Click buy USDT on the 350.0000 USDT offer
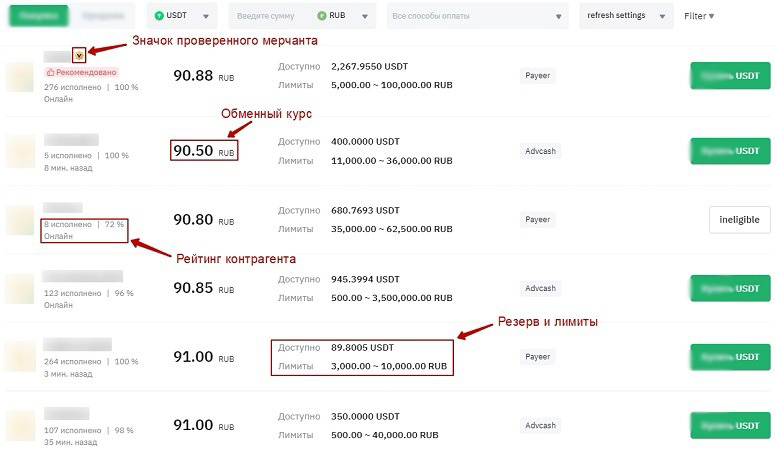The width and height of the screenshot is (775, 458). (729, 425)
